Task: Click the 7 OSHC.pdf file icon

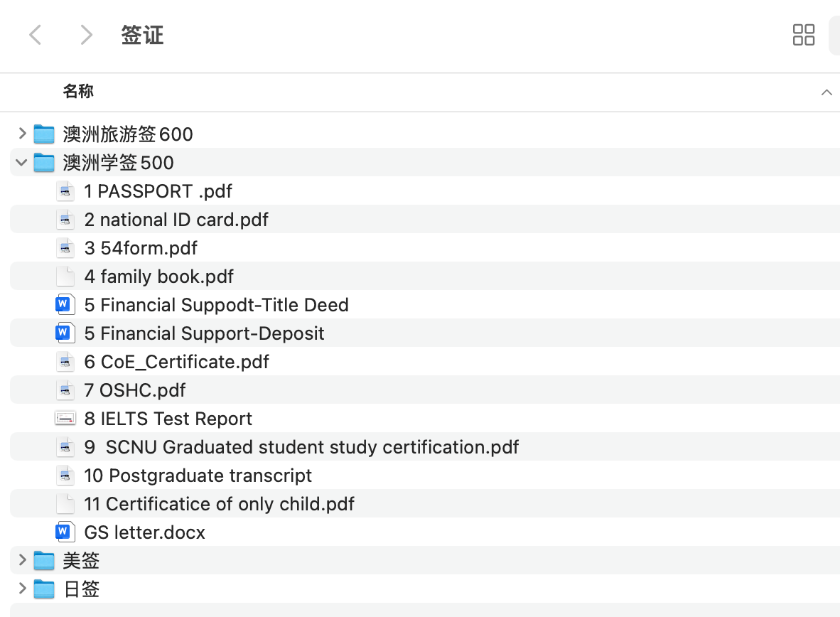Action: [65, 390]
